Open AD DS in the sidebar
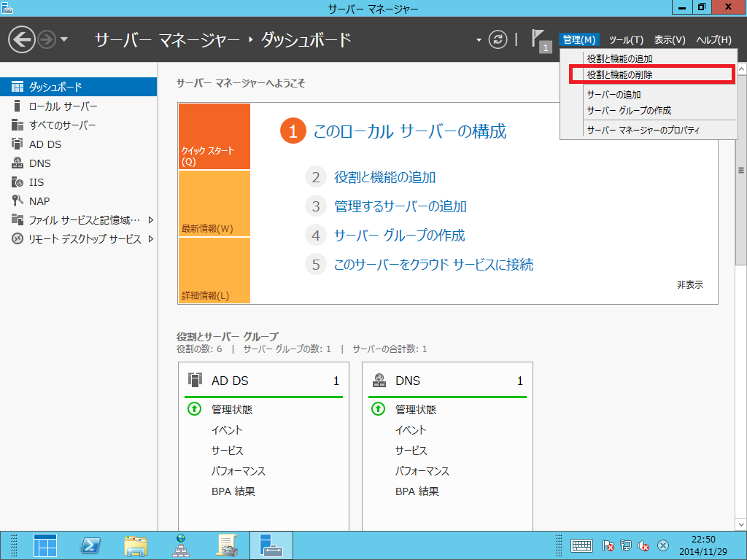Screen dimensions: 747x560 78,144
